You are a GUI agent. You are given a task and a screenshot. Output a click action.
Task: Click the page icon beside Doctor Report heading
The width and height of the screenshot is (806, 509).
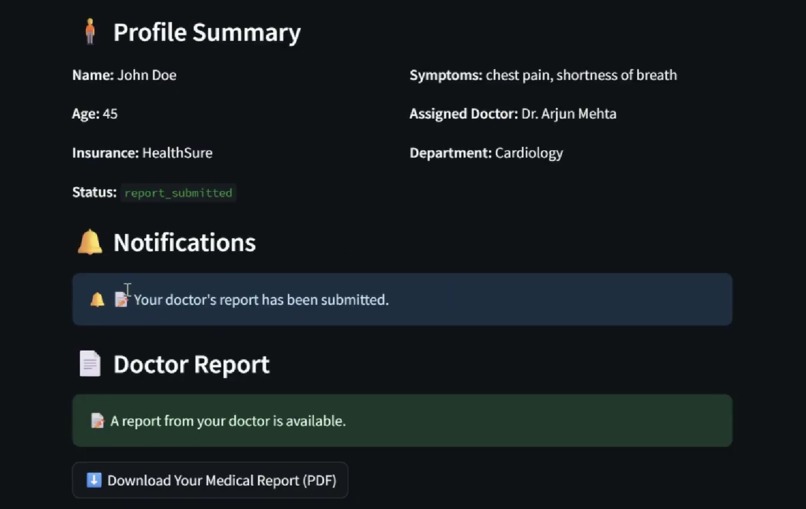90,363
